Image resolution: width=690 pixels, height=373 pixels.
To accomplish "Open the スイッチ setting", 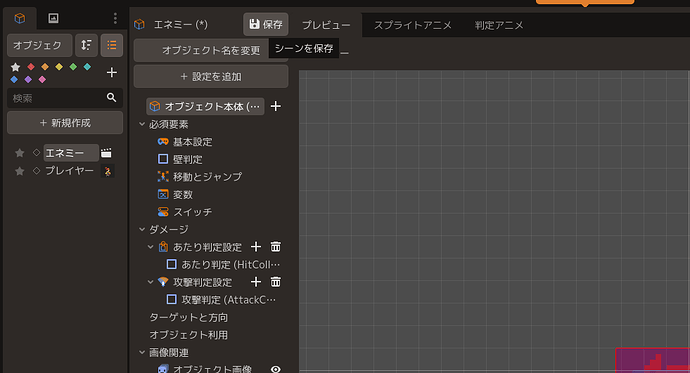I will click(185, 212).
